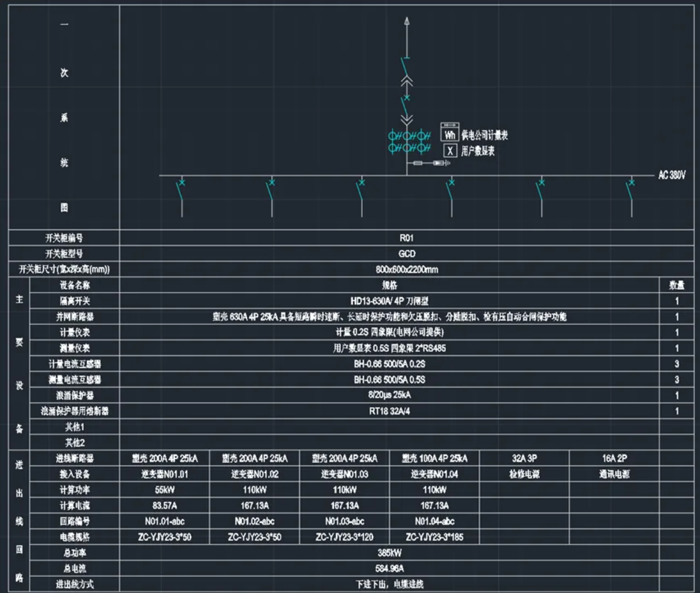Click the incoming line arrowhead at top
The width and height of the screenshot is (700, 593).
[407, 21]
